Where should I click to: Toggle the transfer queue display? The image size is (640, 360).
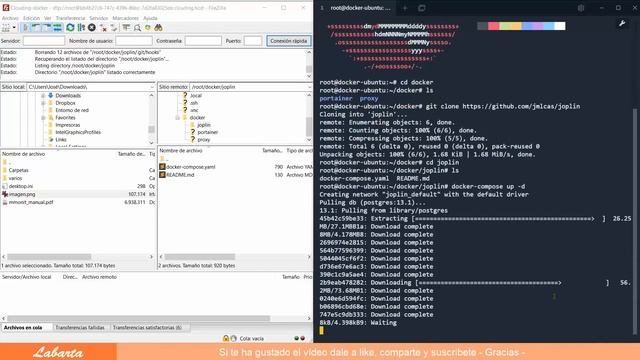point(57,28)
